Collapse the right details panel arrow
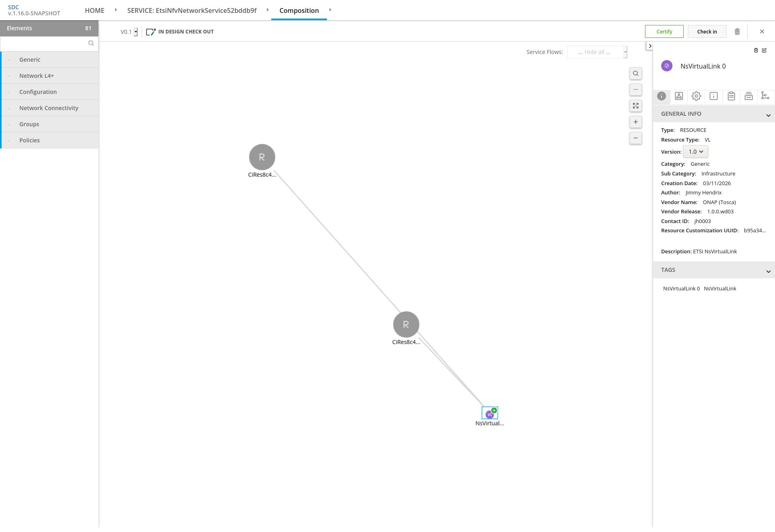Image resolution: width=775 pixels, height=532 pixels. [649, 46]
